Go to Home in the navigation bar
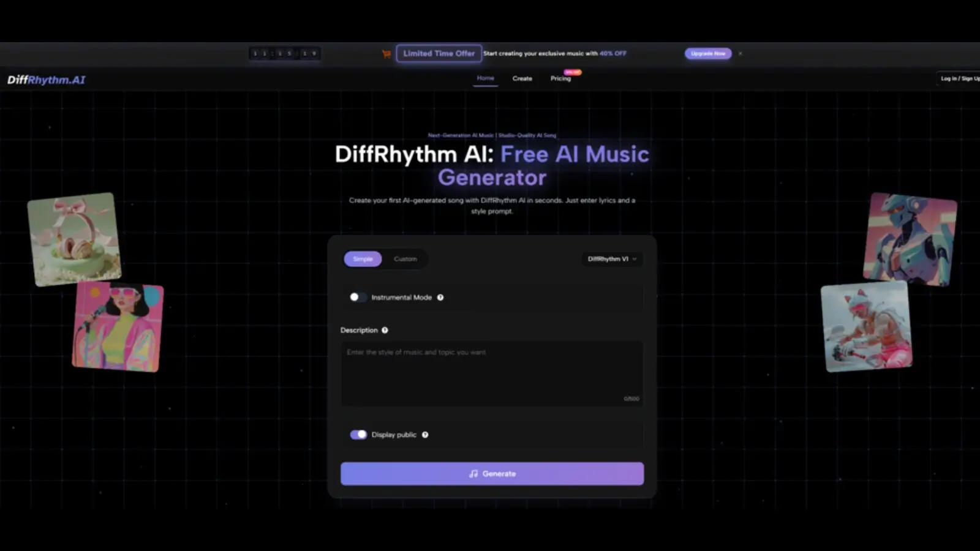The height and width of the screenshot is (551, 980). pos(485,78)
